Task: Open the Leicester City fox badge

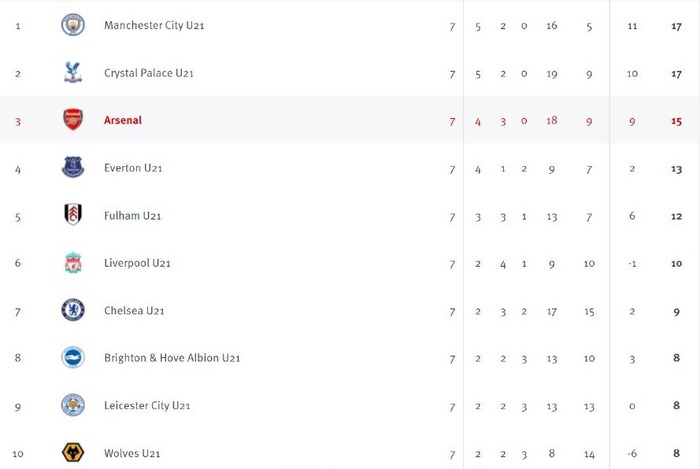Action: coord(73,405)
